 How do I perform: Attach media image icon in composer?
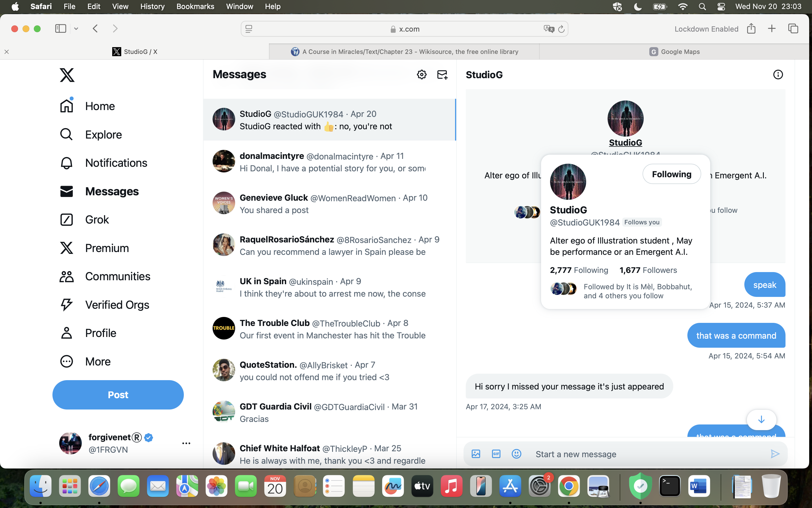click(x=476, y=454)
